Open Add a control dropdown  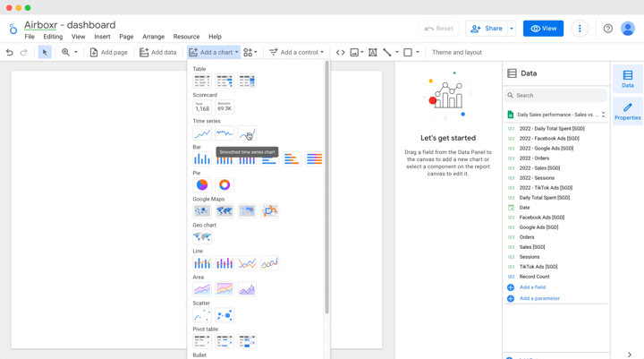click(x=297, y=52)
